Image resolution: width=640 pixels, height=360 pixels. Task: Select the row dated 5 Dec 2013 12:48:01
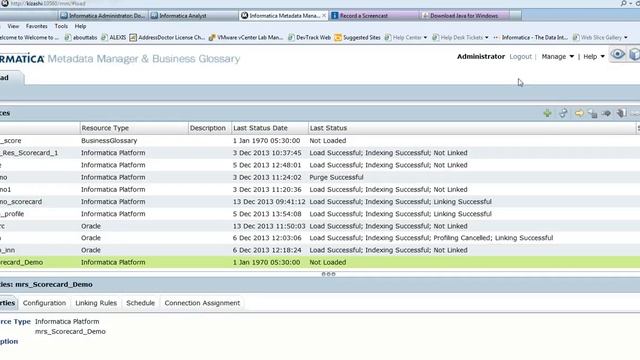click(320, 165)
